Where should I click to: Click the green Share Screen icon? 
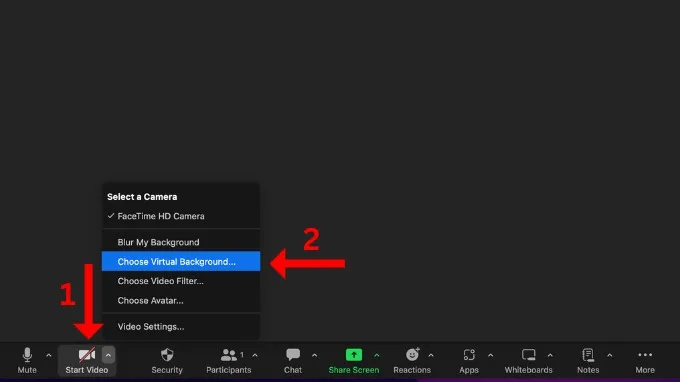click(x=353, y=355)
